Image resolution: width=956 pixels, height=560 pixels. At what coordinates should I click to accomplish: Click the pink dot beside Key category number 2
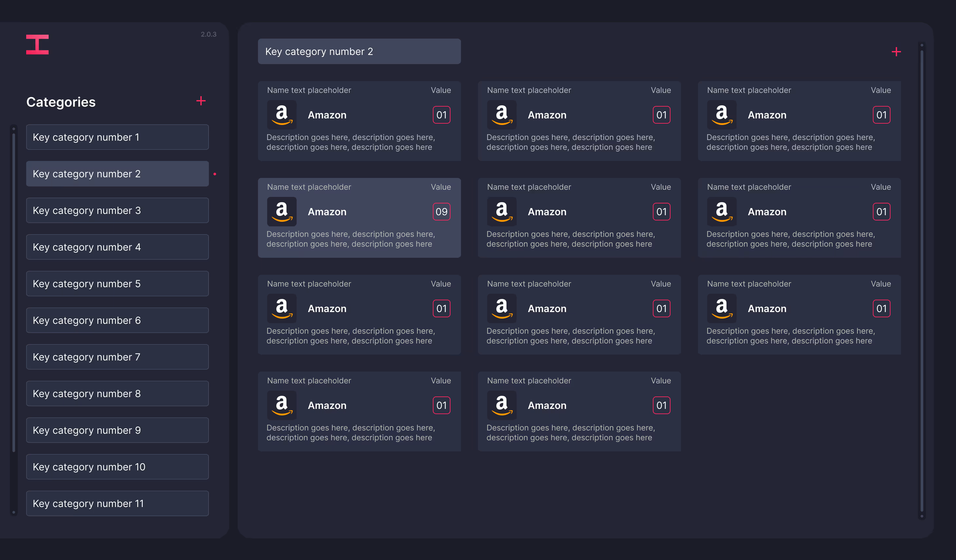click(215, 174)
